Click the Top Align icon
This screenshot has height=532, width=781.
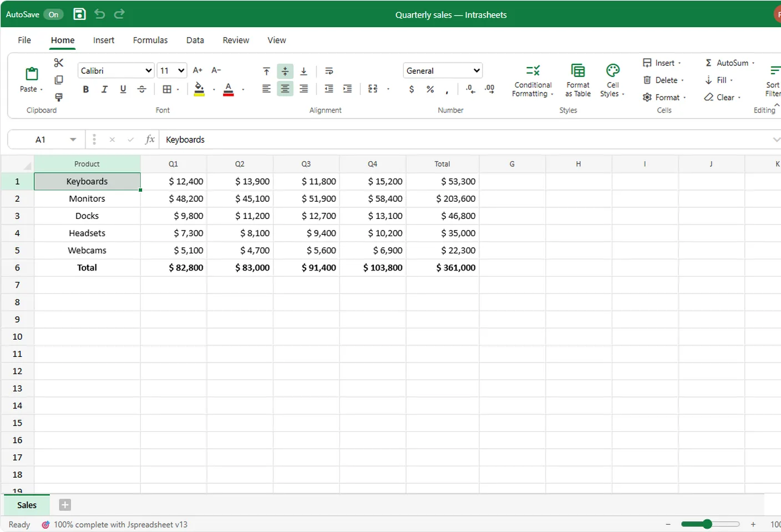[x=266, y=71]
